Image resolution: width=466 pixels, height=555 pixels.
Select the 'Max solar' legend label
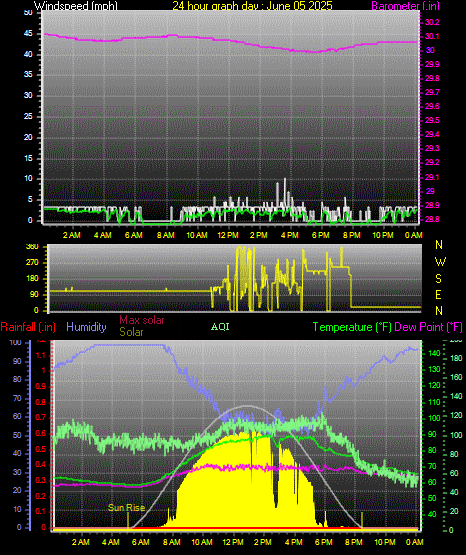pyautogui.click(x=142, y=320)
